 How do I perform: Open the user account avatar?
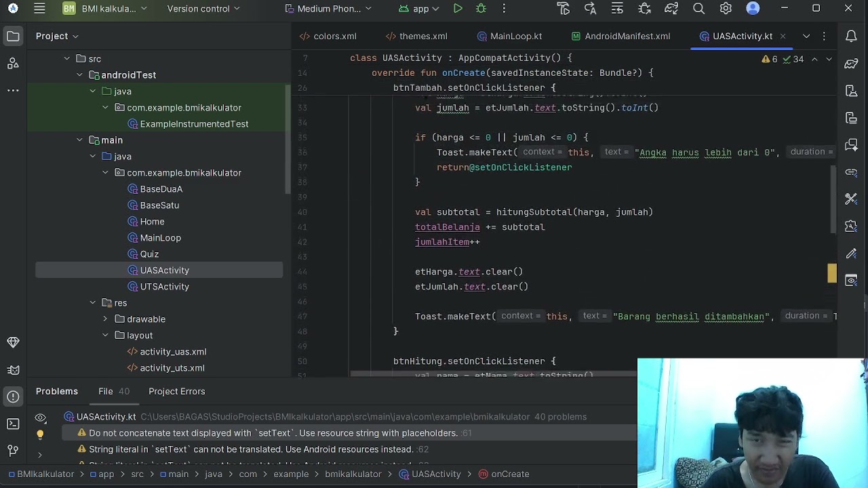point(753,9)
